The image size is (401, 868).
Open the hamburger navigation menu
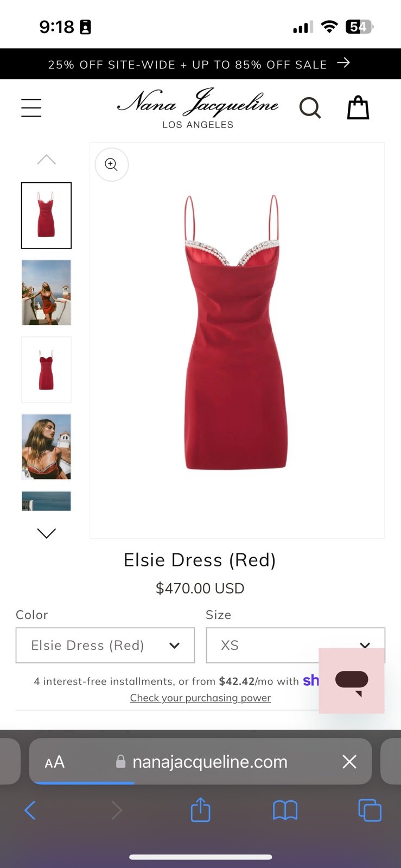[31, 108]
